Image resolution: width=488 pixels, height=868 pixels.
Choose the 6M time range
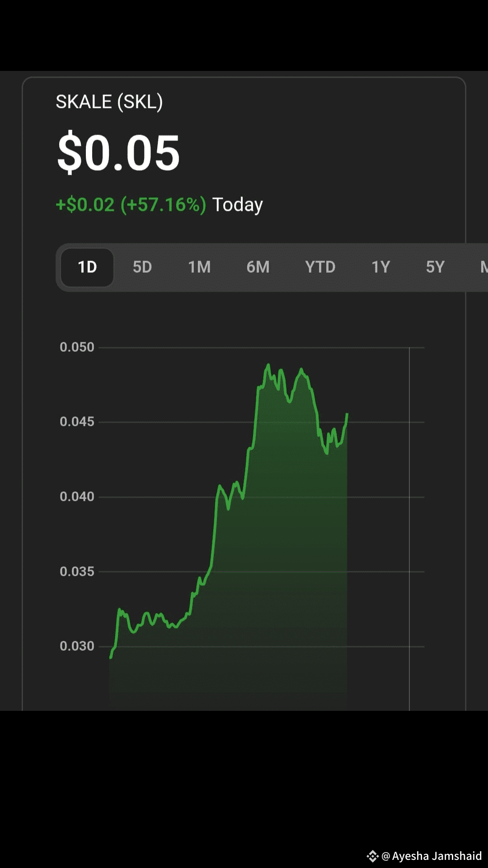[258, 267]
